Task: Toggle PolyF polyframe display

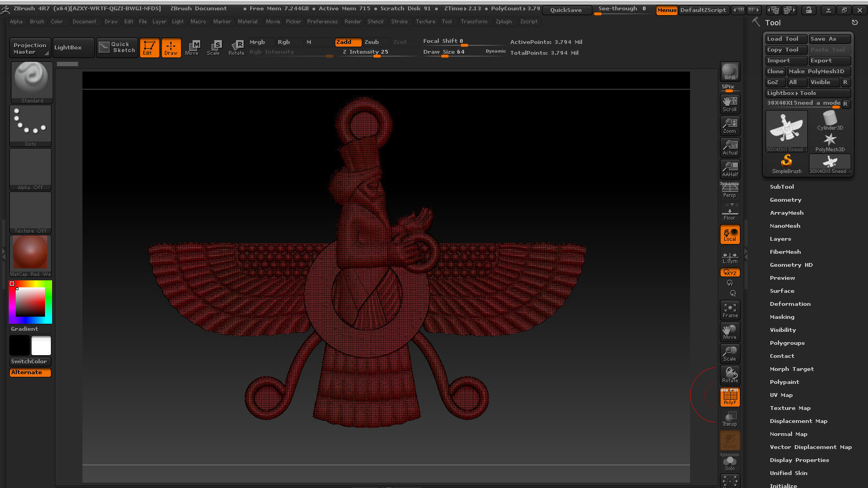Action: tap(730, 397)
